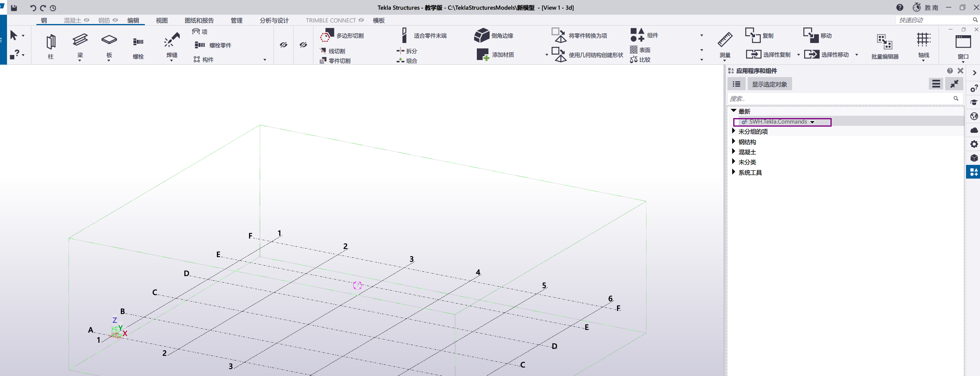Open the graduation cap icon in the sidebar
This screenshot has width=980, height=376.
tap(974, 102)
